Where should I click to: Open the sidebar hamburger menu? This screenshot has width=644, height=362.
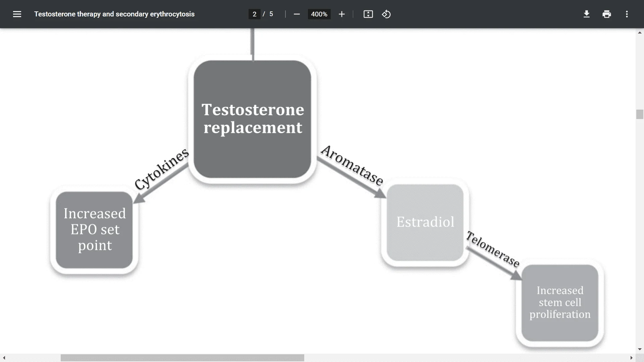pos(17,14)
